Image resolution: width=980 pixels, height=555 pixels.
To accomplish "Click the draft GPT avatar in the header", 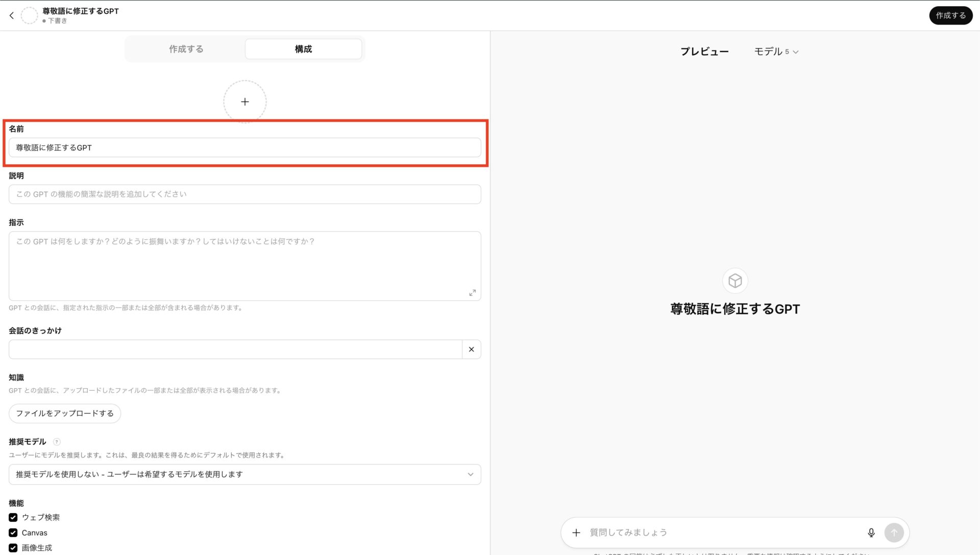I will [29, 15].
